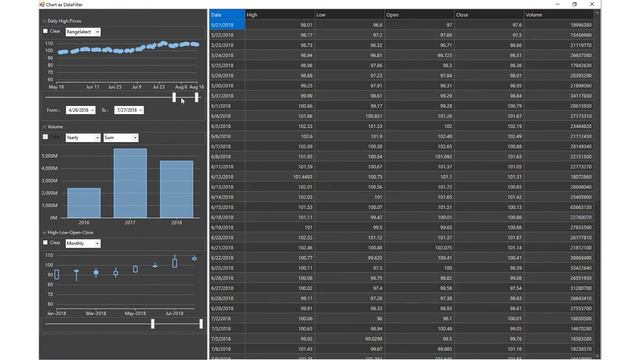This screenshot has height=360, width=640.
Task: Select the 6/1/2018 date cell
Action: pyautogui.click(x=227, y=106)
